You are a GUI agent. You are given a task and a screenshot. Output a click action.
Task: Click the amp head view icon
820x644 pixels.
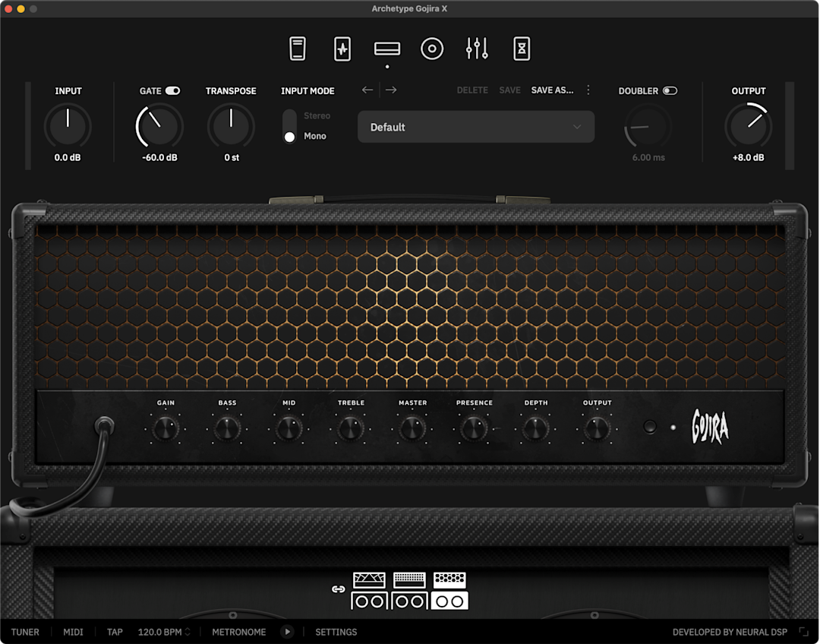(x=388, y=48)
